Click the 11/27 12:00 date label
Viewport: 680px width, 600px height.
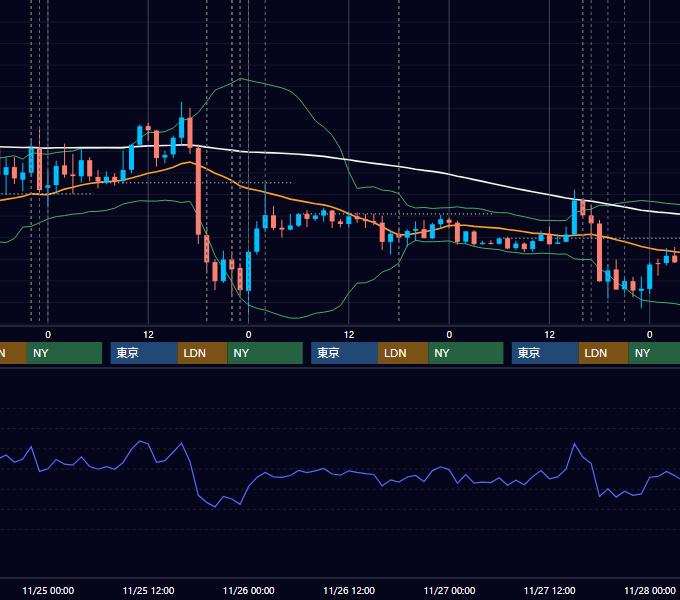[x=549, y=590]
